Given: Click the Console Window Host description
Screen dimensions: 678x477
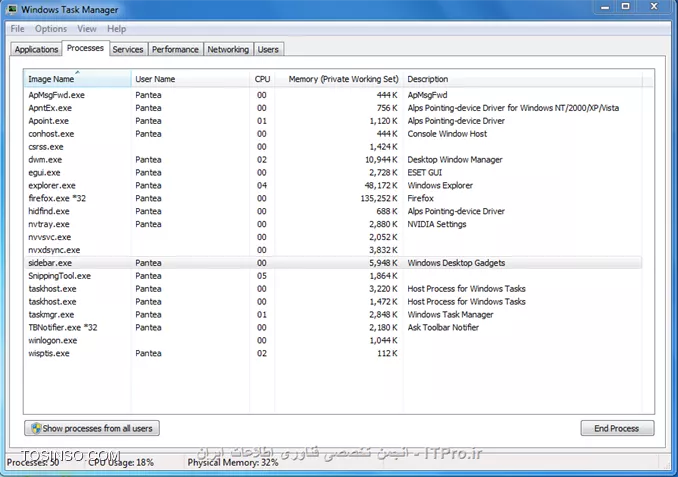Looking at the screenshot, I should 447,134.
